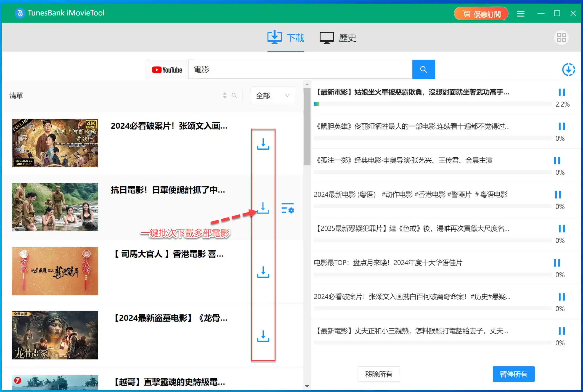Click the search field containing 電影

300,70
